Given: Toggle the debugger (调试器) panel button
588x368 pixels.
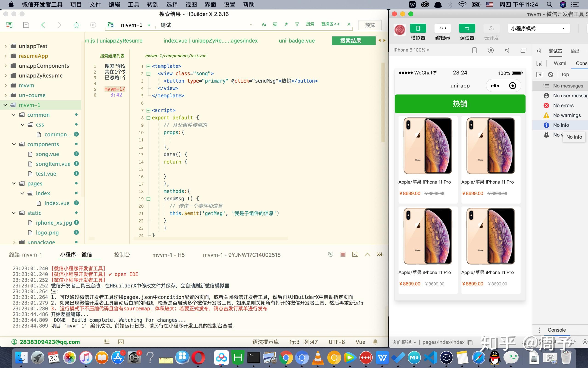Looking at the screenshot, I should 467,32.
